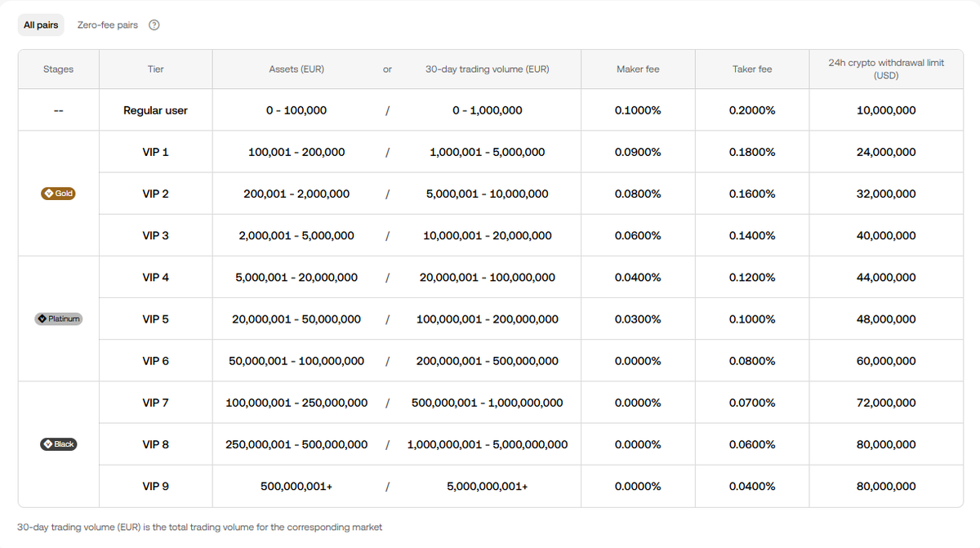Click withdrawal limit 24,000,000

[x=886, y=152]
